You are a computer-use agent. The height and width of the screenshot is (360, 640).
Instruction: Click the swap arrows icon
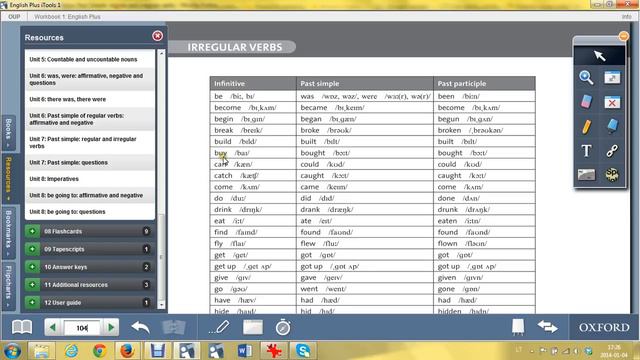pos(547,327)
